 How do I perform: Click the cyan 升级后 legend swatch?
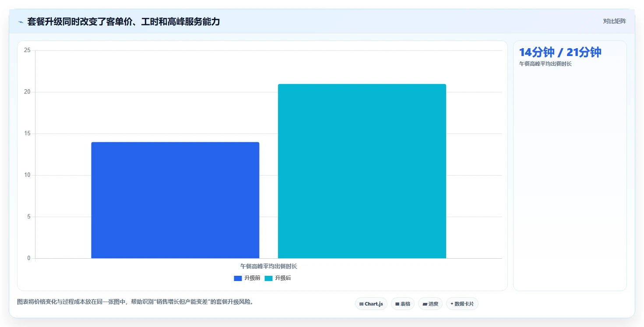coord(268,278)
